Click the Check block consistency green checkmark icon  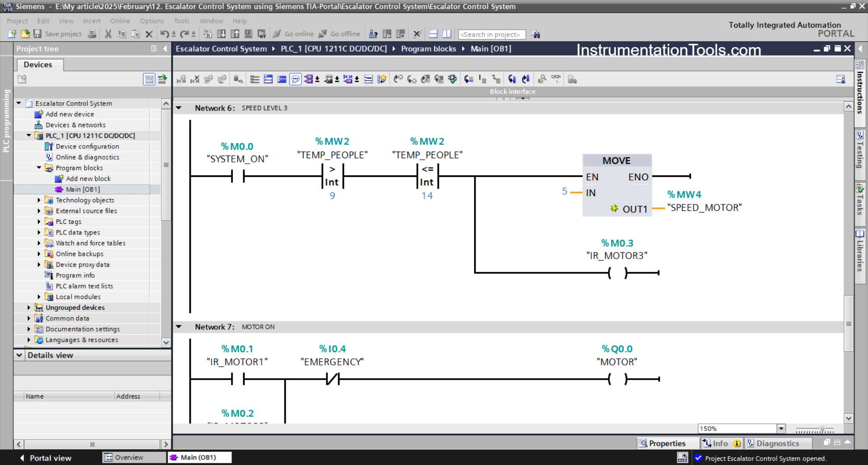[x=452, y=79]
